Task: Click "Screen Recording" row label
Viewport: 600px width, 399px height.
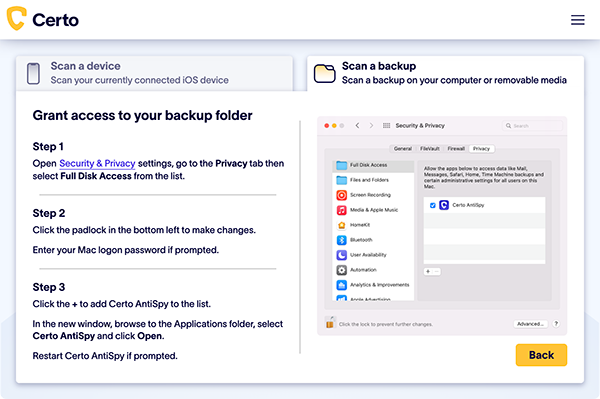Action: [x=370, y=195]
